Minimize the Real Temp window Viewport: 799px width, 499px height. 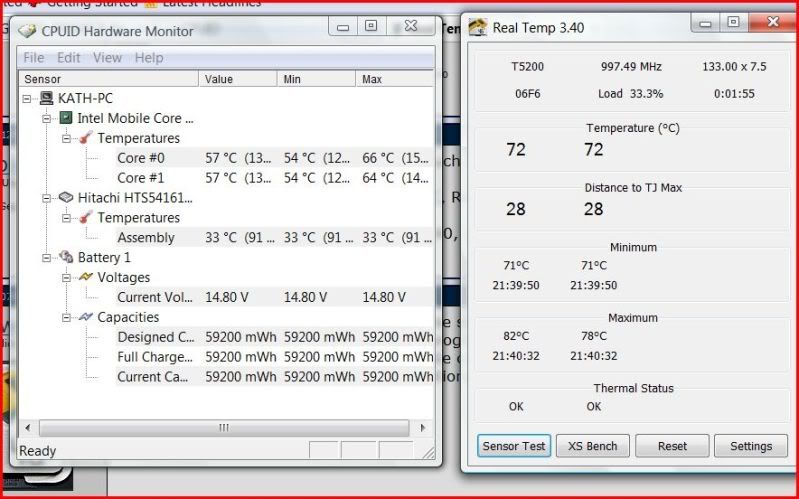706,23
